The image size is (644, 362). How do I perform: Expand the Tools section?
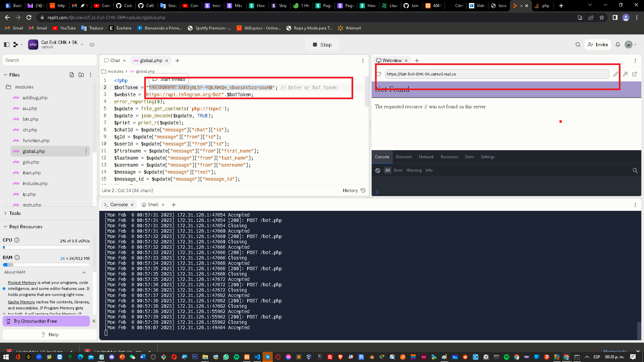[15, 213]
